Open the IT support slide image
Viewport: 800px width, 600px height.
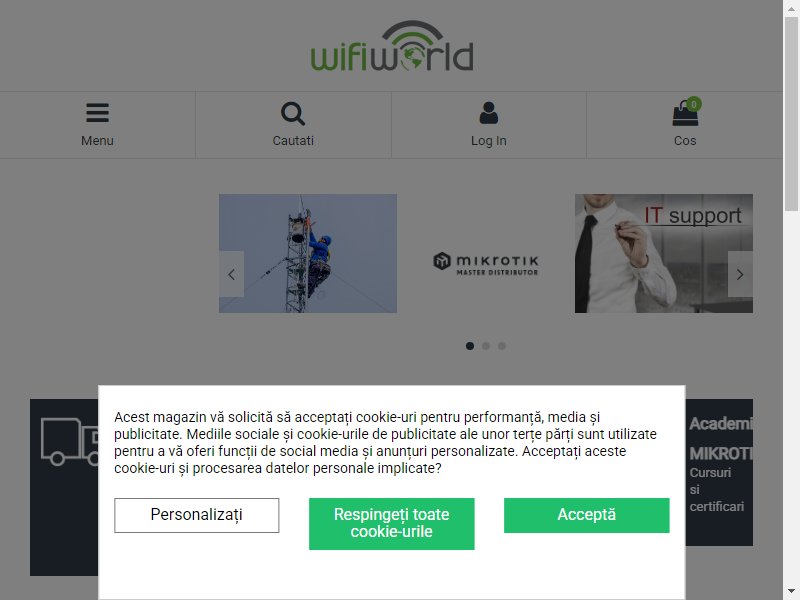coord(664,254)
